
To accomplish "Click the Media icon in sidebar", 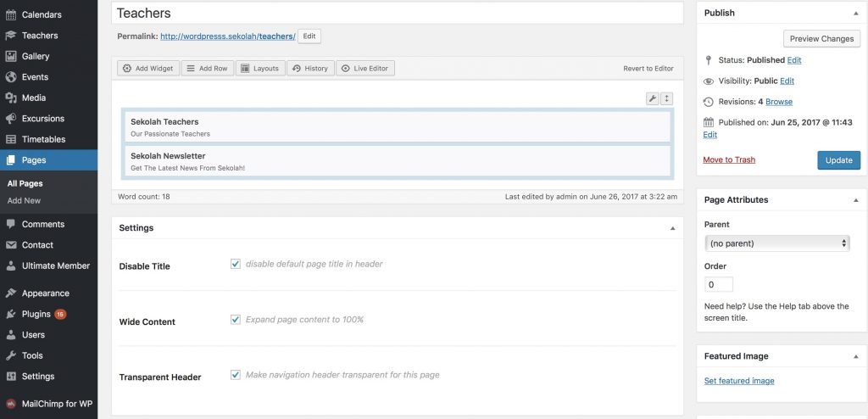I will tap(10, 98).
